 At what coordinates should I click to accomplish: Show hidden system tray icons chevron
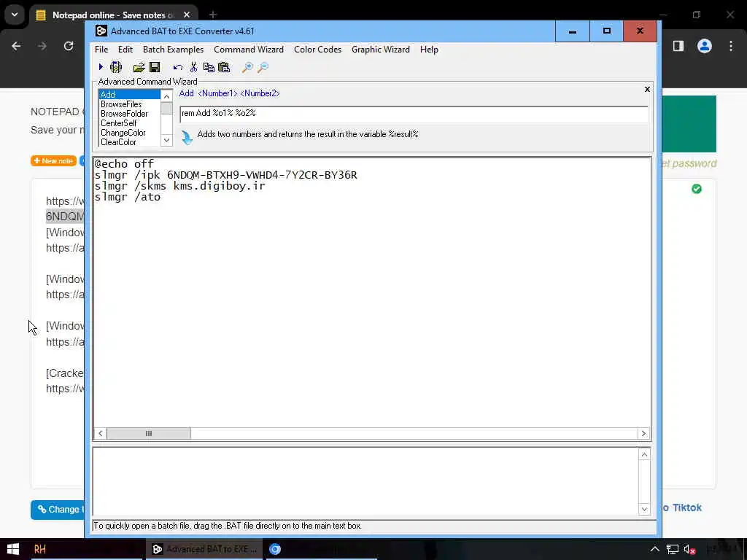[655, 549]
